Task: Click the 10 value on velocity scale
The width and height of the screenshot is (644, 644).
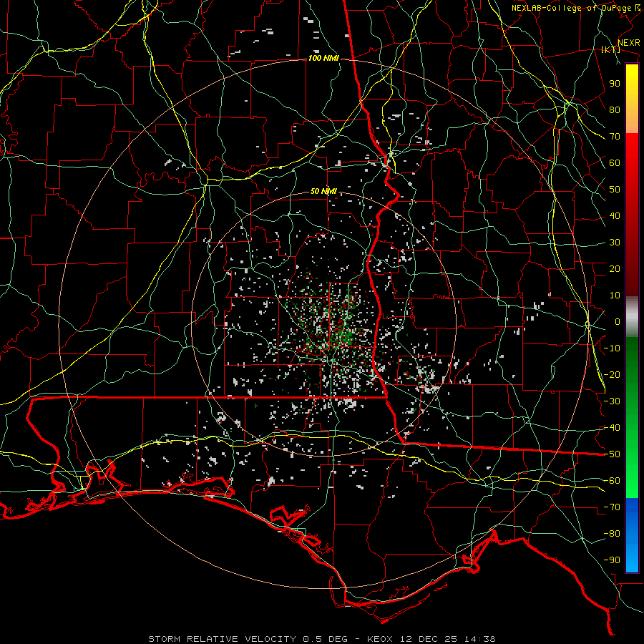Action: pos(615,296)
